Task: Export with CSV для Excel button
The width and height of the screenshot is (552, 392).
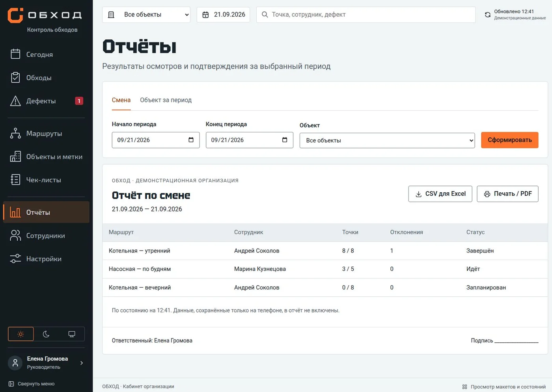Action: tap(440, 194)
